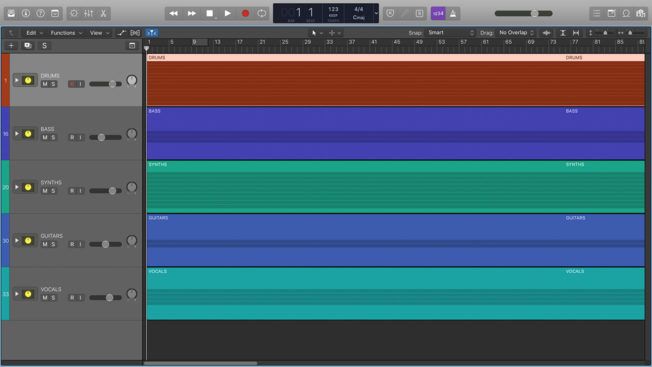Click the tempo value 123 in the LCD

[333, 9]
